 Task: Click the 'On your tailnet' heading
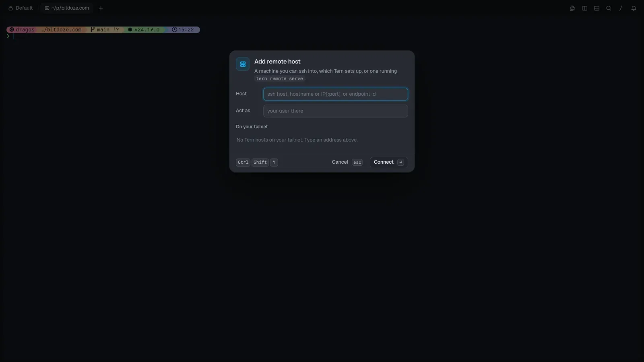[x=252, y=127]
